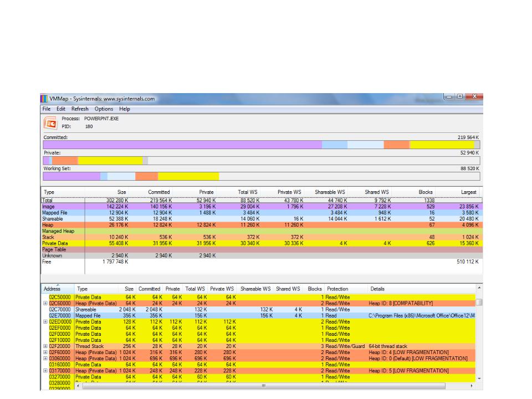Select the Free summary row
Screen dimensions: 532x399
262,262
